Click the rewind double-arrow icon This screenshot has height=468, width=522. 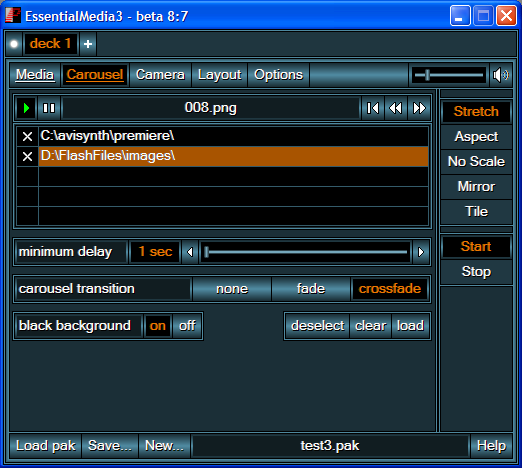click(396, 108)
